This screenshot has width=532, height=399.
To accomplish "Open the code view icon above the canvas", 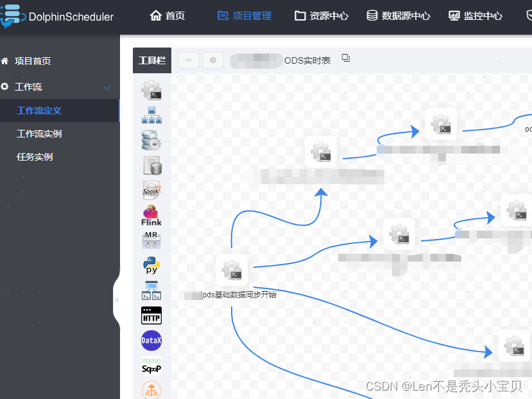I will tap(188, 60).
